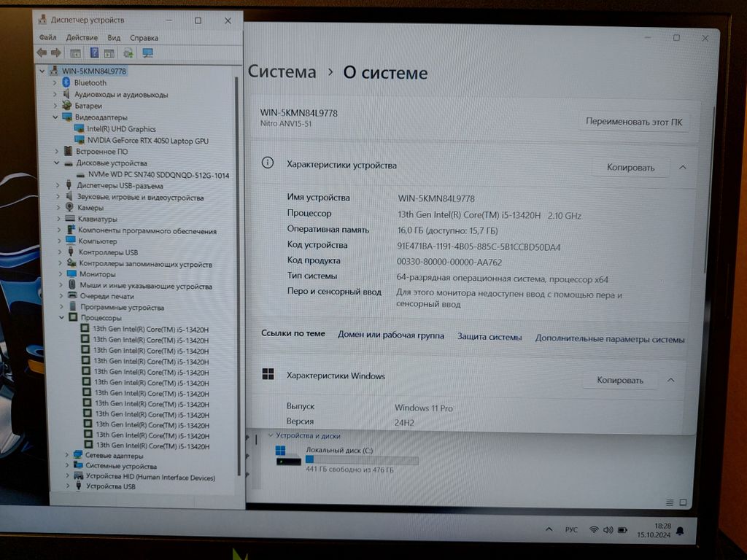Click the blue Help icon in toolbar
747x560 pixels.
coord(94,52)
